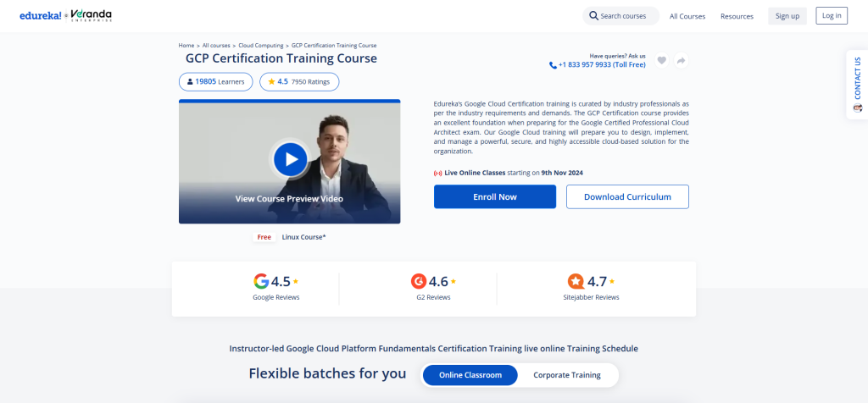Click the learners person icon
868x403 pixels.
[x=190, y=82]
